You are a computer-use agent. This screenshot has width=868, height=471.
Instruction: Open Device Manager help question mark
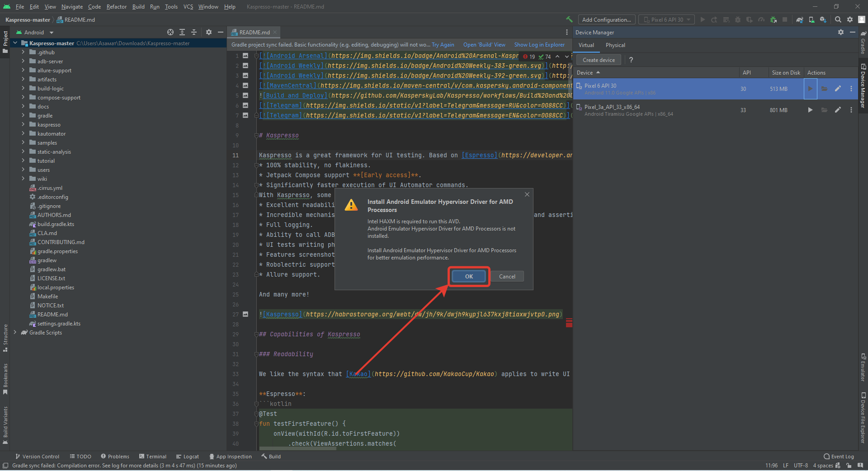tap(631, 60)
